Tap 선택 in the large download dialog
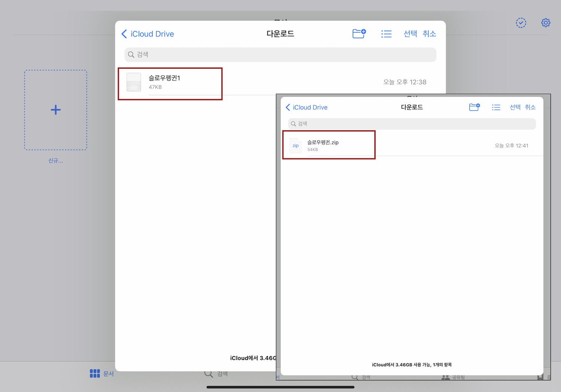Image resolution: width=561 pixels, height=392 pixels. pos(410,34)
